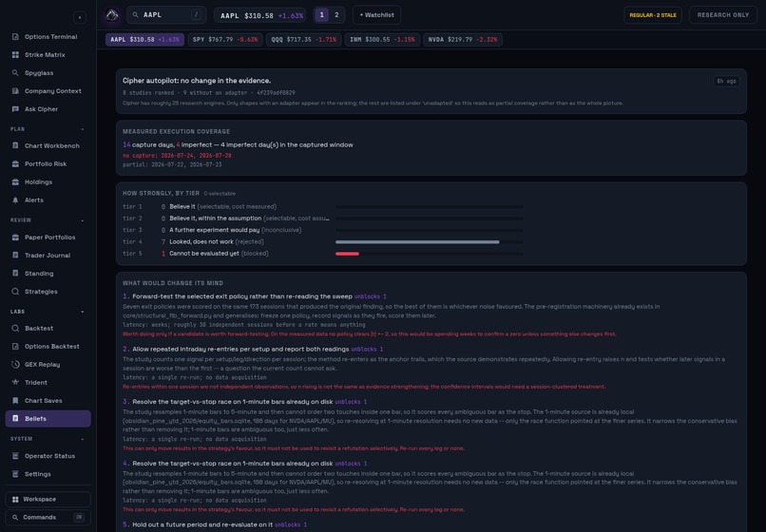Open Trader Journal page
The width and height of the screenshot is (766, 532).
[x=48, y=255]
